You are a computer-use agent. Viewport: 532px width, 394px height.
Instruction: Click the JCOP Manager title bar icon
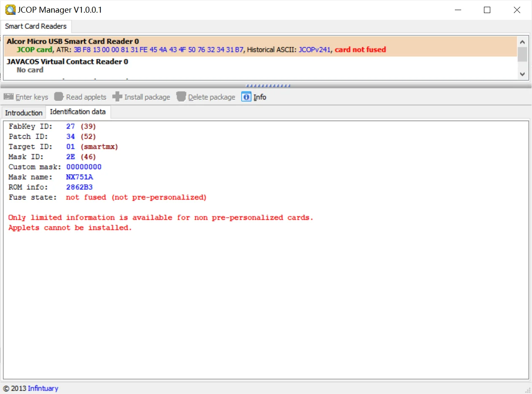[x=9, y=10]
